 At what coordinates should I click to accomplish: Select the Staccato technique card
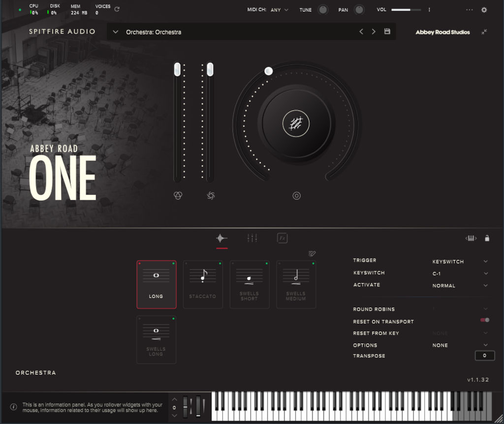pyautogui.click(x=203, y=285)
